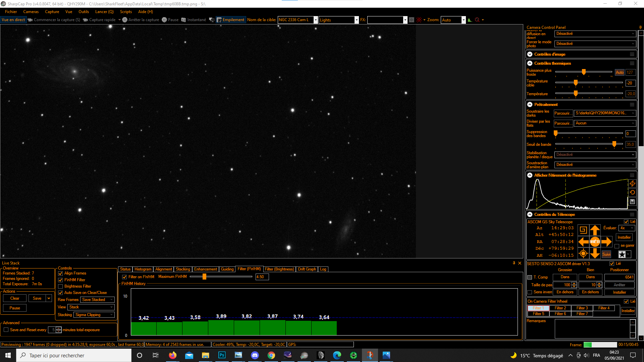Open the Soustraction d'arrière-plan dropdown
Viewport: 644px width, 362px height.
595,165
